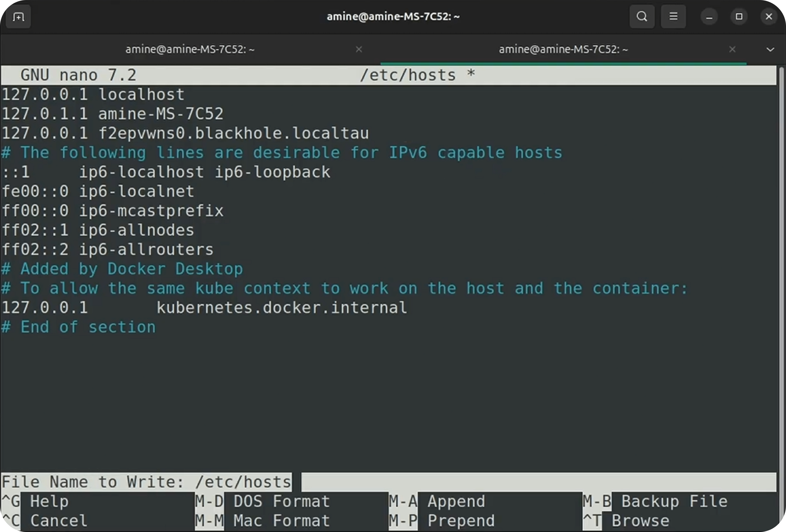Enable Backup File before saving
This screenshot has height=532, width=786.
(673, 501)
